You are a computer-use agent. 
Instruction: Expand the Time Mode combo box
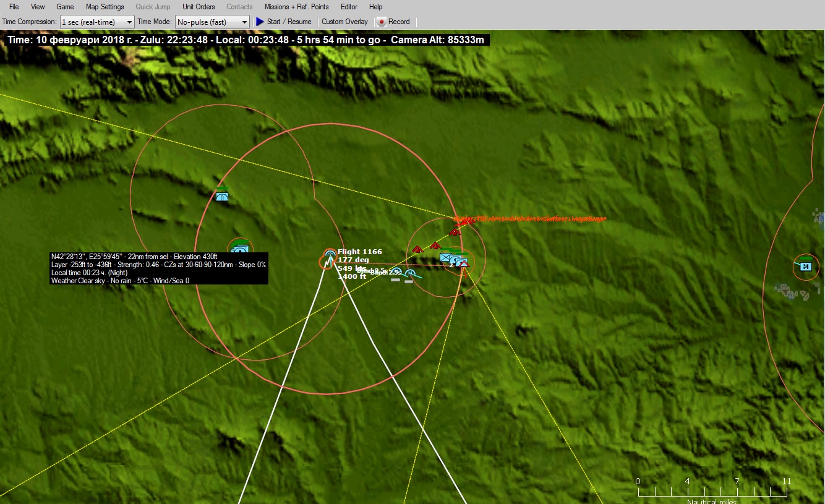[212, 22]
